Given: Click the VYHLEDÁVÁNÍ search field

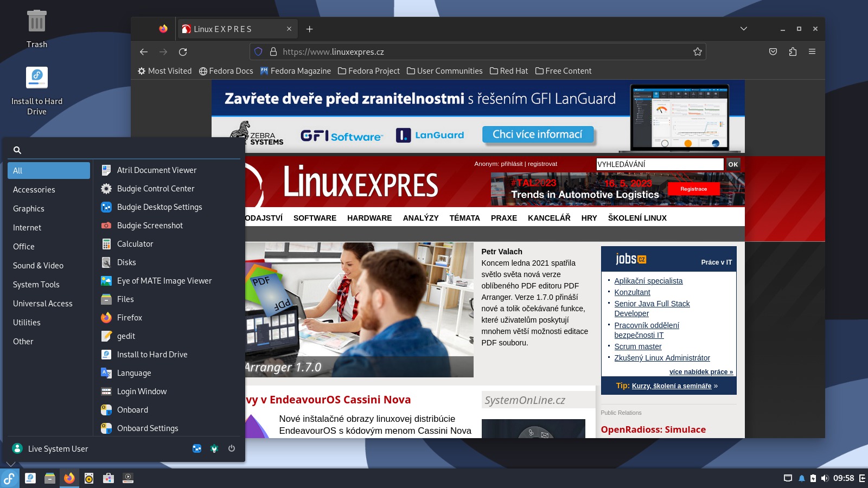Looking at the screenshot, I should coord(660,164).
